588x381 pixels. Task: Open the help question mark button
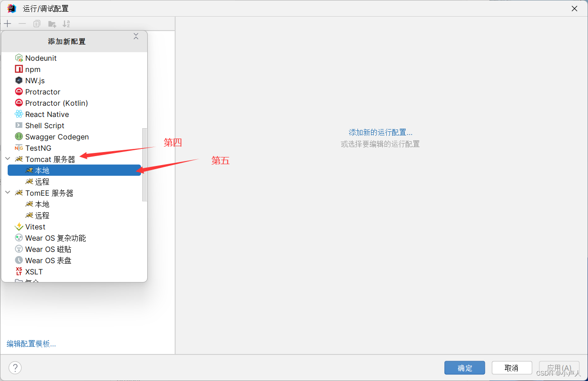(15, 368)
